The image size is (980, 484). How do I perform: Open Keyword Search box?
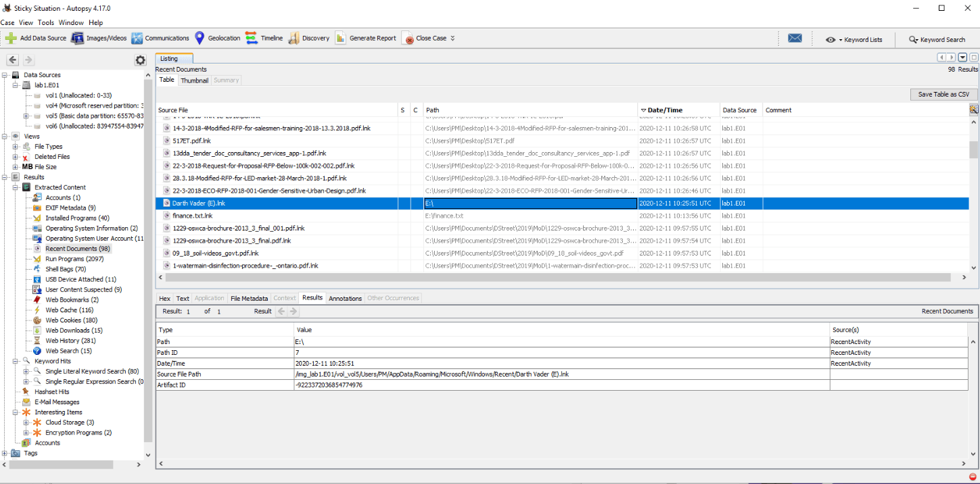click(937, 39)
